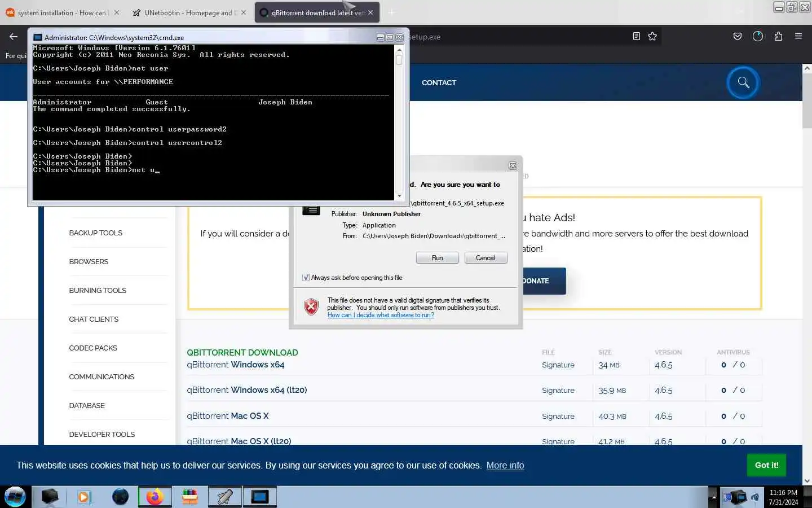Open Windows Start orb
This screenshot has height=508, width=812.
pos(15,497)
